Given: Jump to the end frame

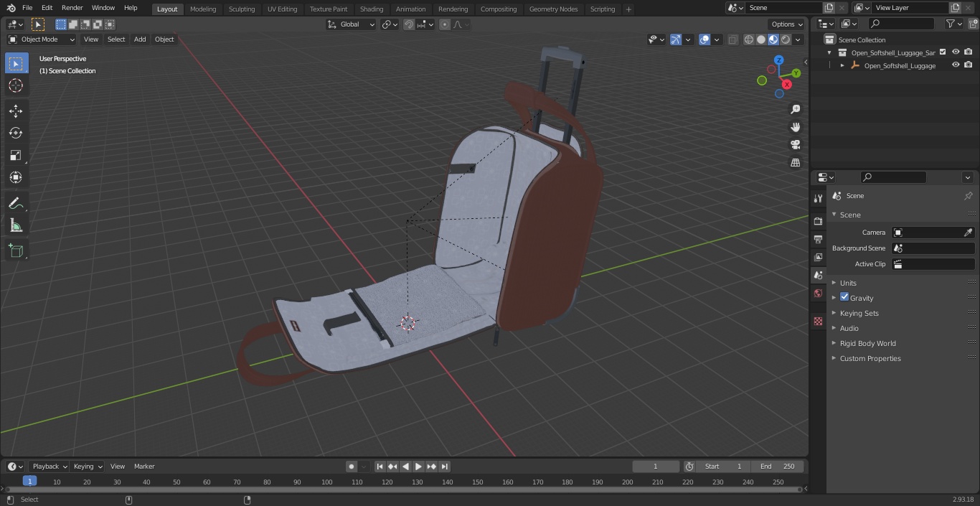Looking at the screenshot, I should tap(445, 467).
